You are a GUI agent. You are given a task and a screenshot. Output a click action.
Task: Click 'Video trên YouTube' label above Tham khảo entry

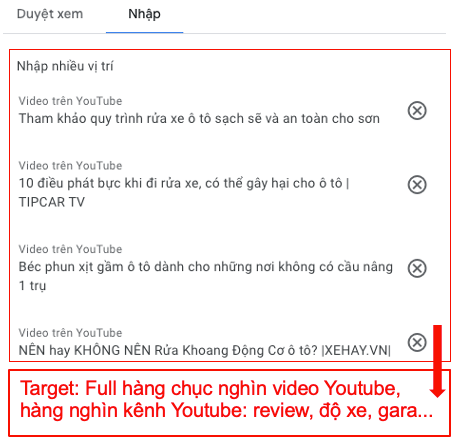70,101
